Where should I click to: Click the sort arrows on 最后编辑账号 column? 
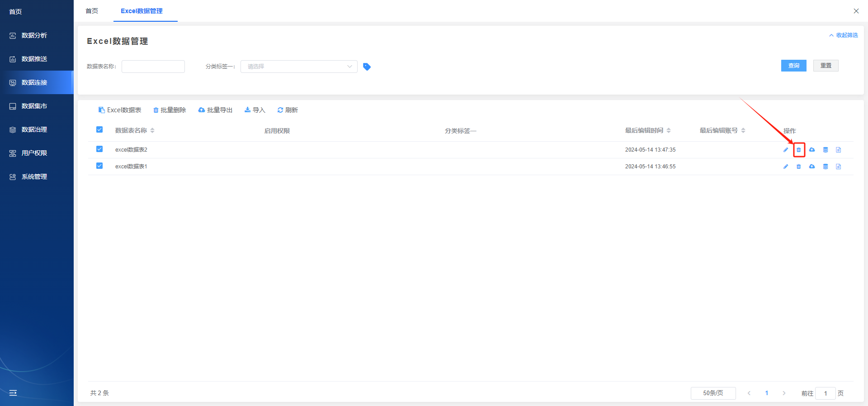(743, 130)
